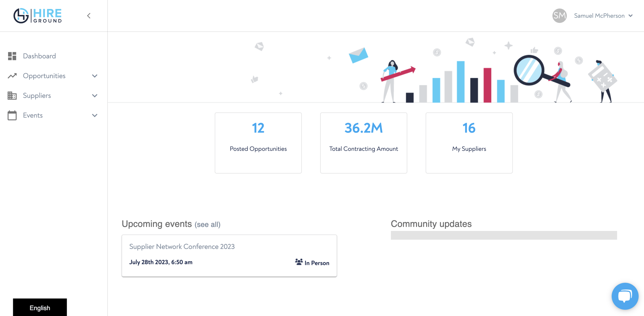
Task: Click the English language button
Action: pos(40,308)
